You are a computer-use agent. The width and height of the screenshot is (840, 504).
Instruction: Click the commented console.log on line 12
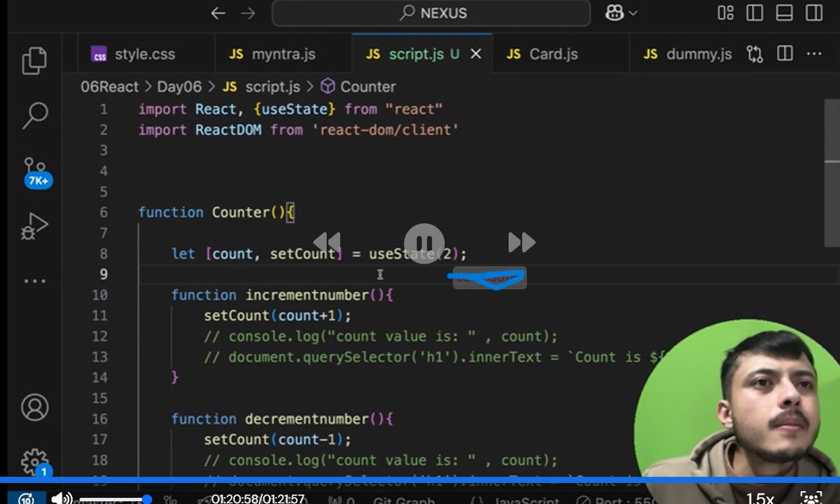pos(381,336)
